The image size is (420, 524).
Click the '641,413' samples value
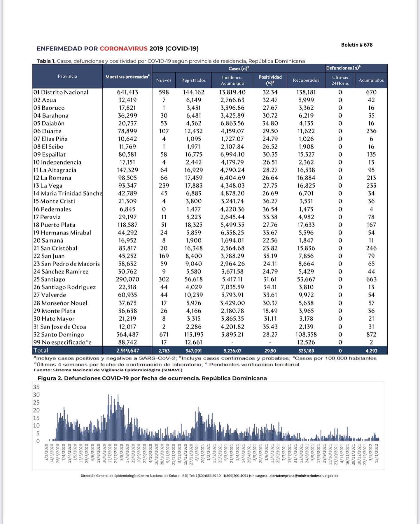pyautogui.click(x=127, y=92)
